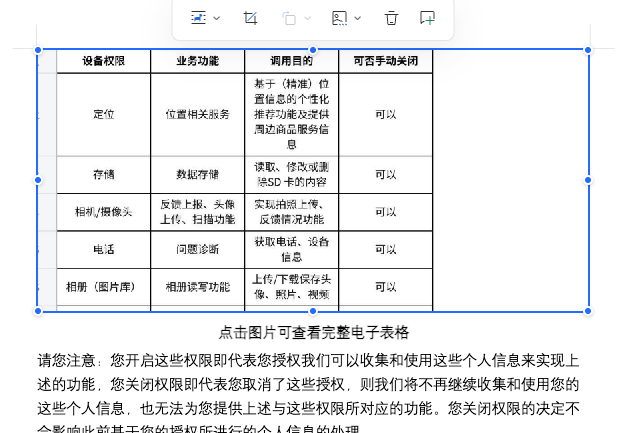Click the cell 获取电话、设备信息
641x433 pixels.
[x=291, y=249]
